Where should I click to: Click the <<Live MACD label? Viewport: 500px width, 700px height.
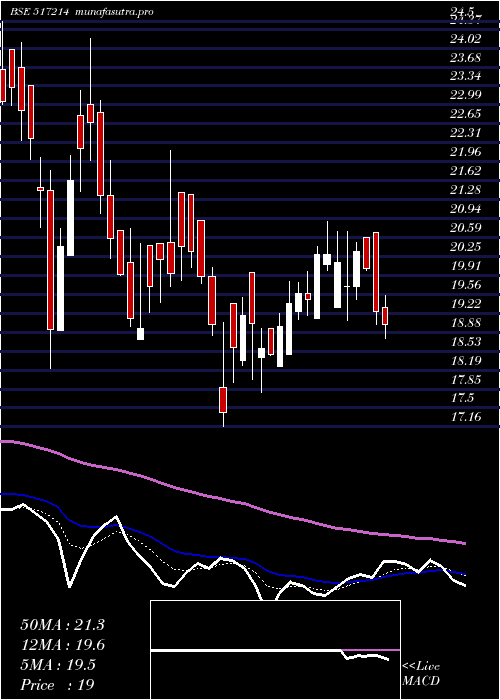(x=421, y=674)
